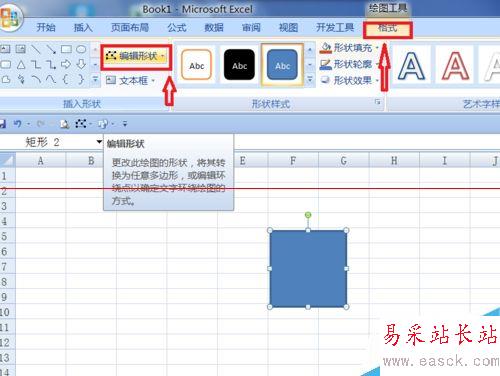
Task: Select column A header
Action: point(41,161)
